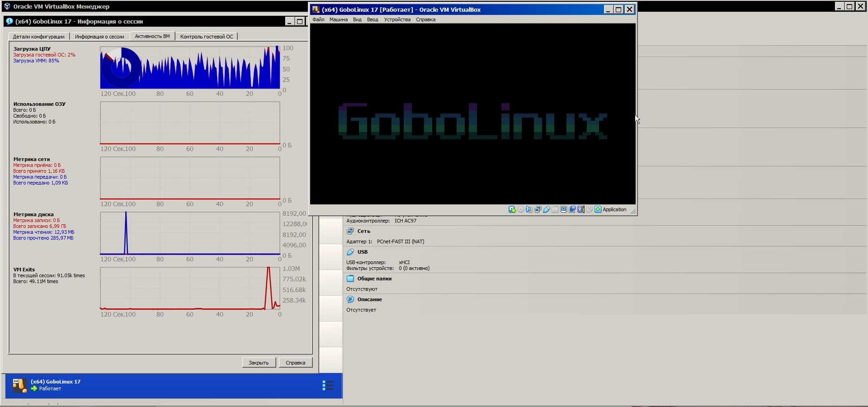Maximize the session information window
Viewport: 868px width, 407px height.
pyautogui.click(x=299, y=21)
